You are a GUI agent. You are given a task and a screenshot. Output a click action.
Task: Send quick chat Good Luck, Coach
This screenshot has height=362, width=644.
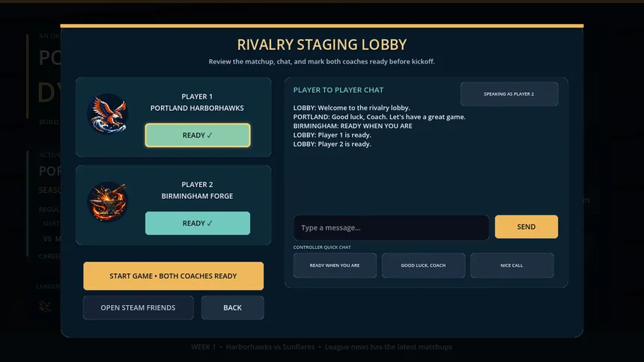click(x=423, y=265)
